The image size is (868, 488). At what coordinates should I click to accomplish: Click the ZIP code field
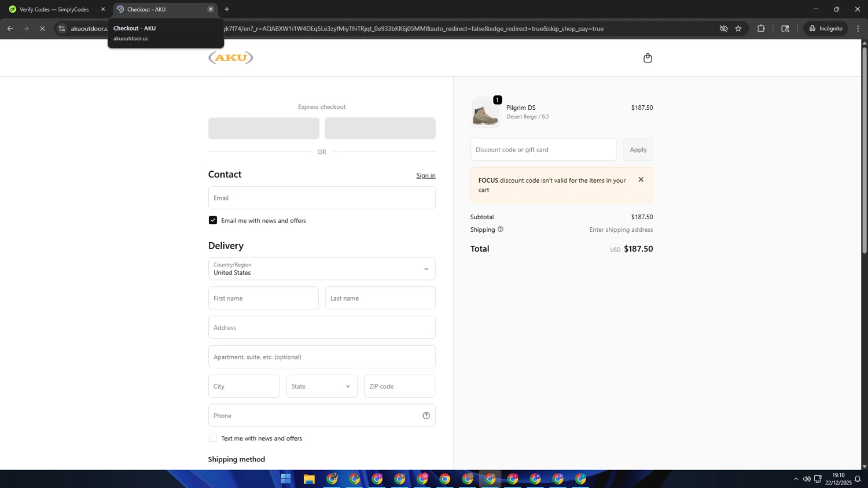tap(400, 386)
